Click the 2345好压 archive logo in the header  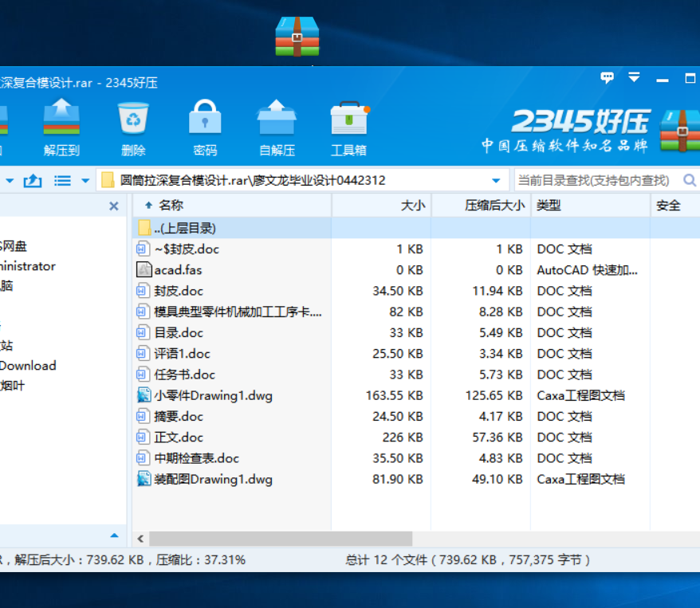tap(679, 130)
